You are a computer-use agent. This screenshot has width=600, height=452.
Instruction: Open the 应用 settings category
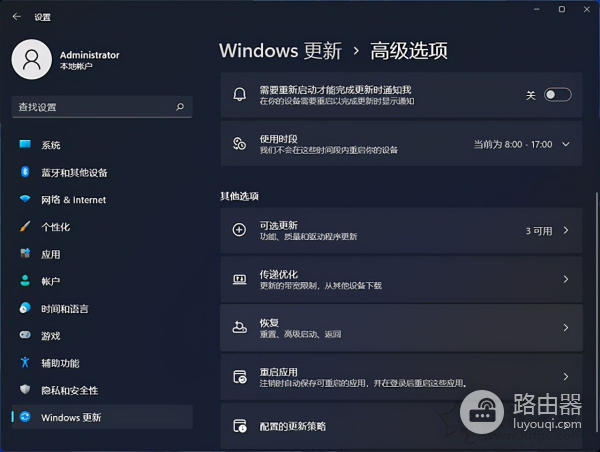coord(102,254)
